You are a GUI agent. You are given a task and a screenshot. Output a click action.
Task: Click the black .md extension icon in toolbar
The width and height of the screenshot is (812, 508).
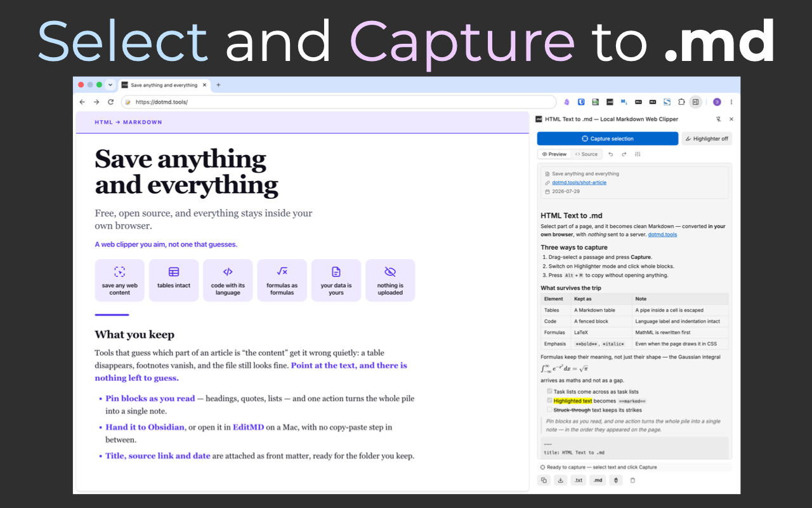(x=610, y=102)
